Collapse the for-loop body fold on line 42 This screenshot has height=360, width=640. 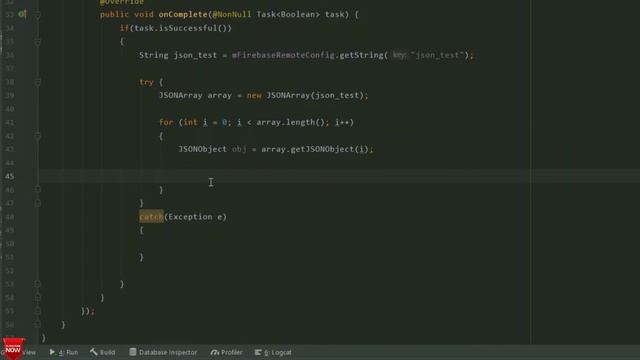(37, 136)
